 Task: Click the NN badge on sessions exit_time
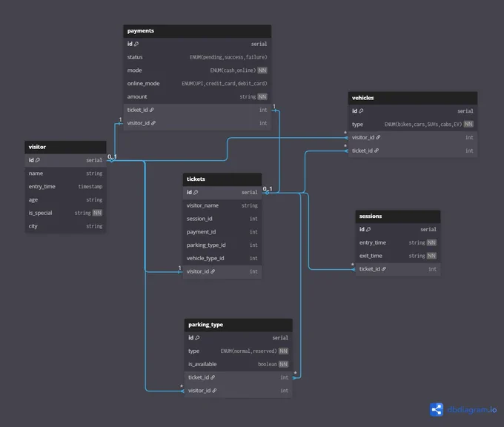tap(431, 256)
